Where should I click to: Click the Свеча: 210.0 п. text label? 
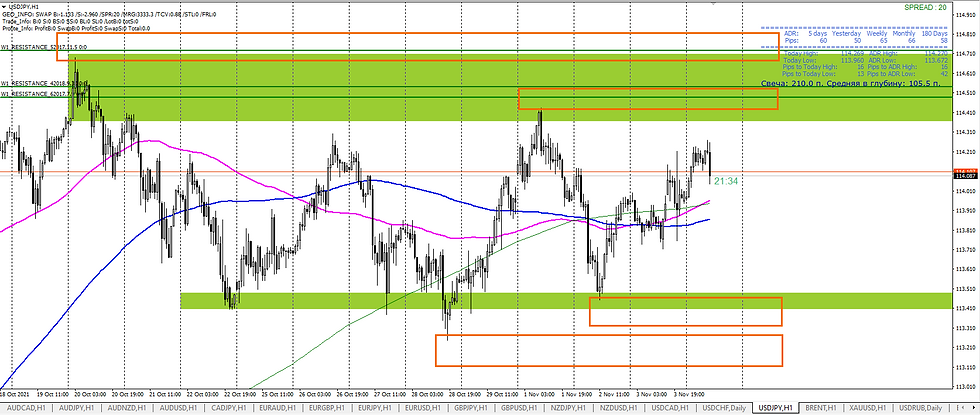click(791, 83)
